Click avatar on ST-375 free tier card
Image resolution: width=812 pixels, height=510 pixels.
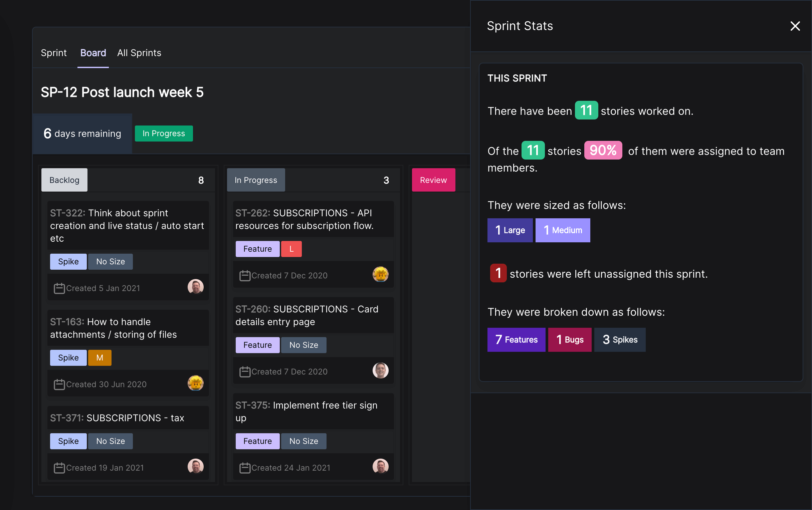click(x=380, y=467)
